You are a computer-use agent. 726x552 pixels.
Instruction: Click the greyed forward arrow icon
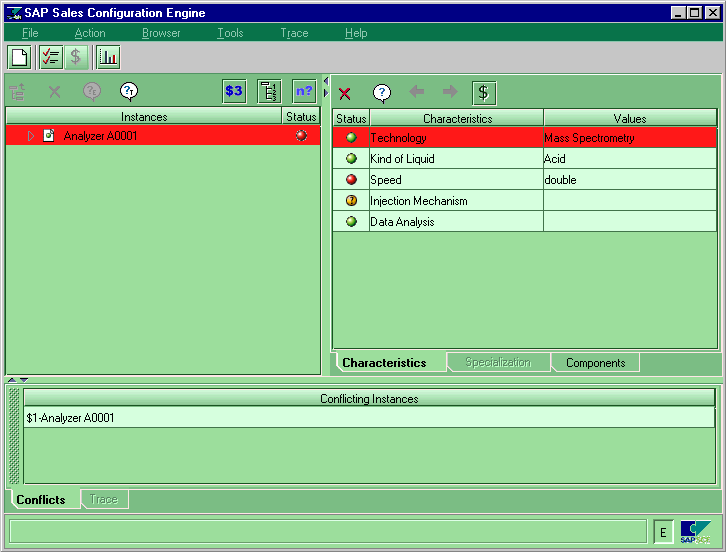pos(450,91)
